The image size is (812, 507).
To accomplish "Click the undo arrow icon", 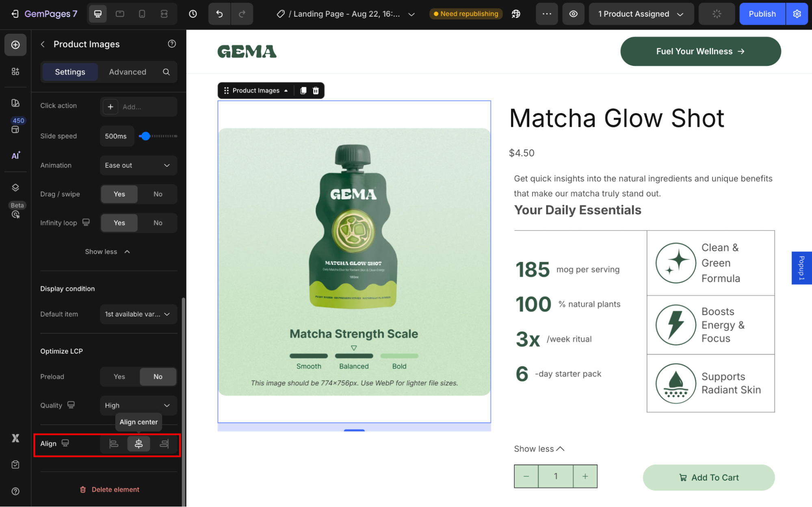I will click(x=219, y=14).
